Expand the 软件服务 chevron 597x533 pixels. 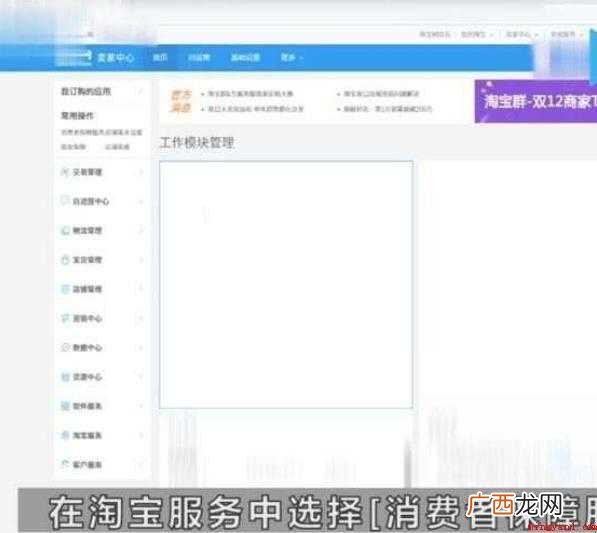coord(141,406)
